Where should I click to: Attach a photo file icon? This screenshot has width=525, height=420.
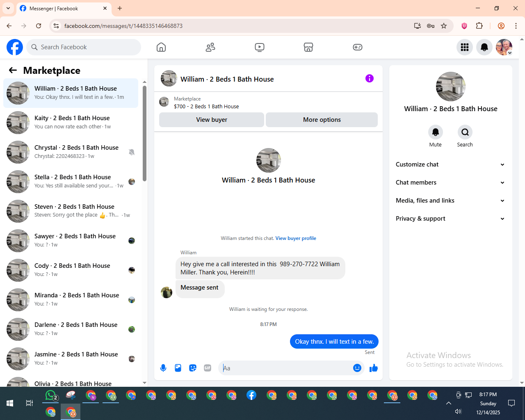(x=178, y=368)
